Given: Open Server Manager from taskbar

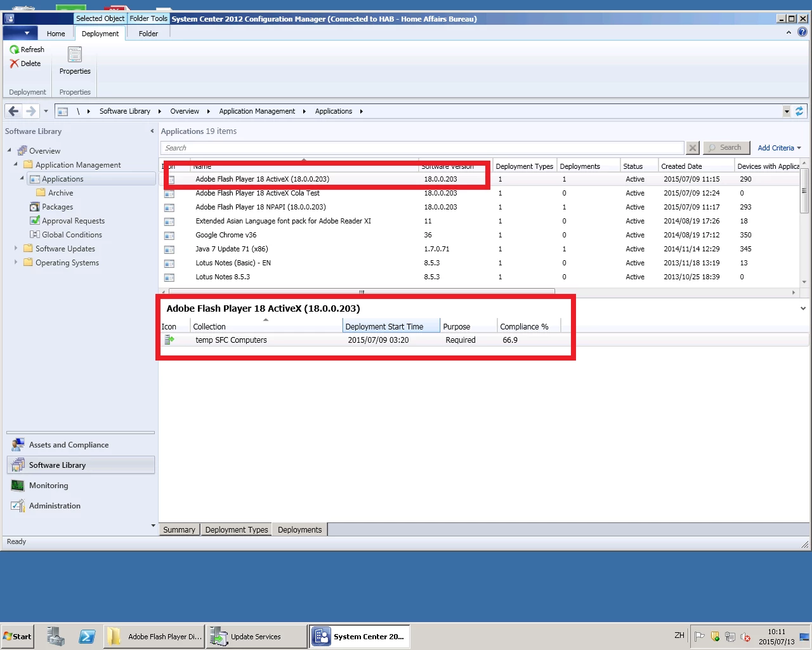Looking at the screenshot, I should [56, 636].
